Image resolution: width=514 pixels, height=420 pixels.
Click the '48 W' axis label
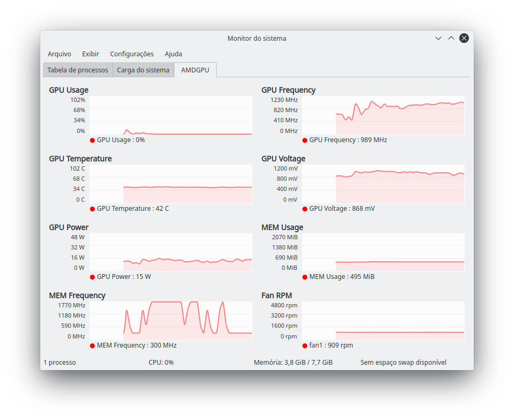(78, 237)
